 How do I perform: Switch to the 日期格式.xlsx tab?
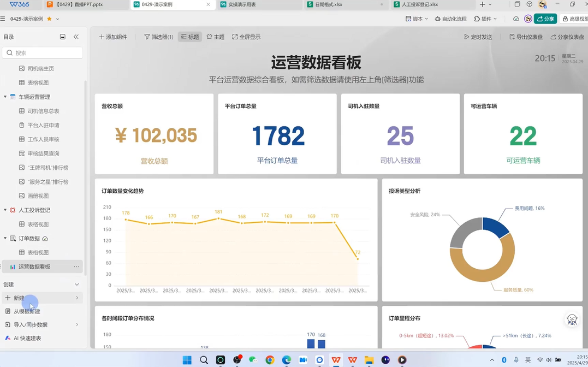pyautogui.click(x=328, y=4)
